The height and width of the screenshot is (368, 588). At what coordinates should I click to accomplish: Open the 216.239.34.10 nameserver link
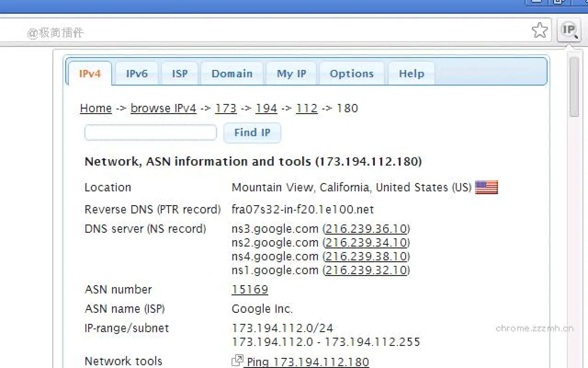click(x=366, y=242)
